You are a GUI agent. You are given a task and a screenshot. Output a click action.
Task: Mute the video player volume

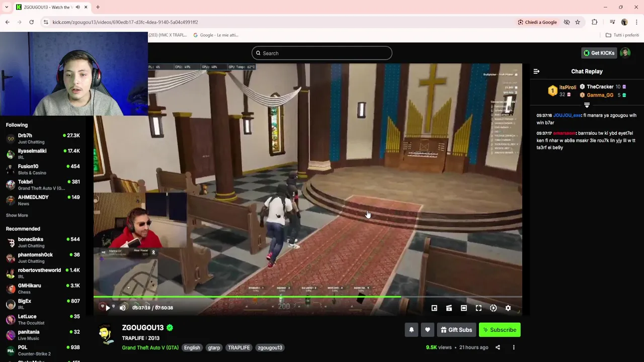[x=123, y=308]
